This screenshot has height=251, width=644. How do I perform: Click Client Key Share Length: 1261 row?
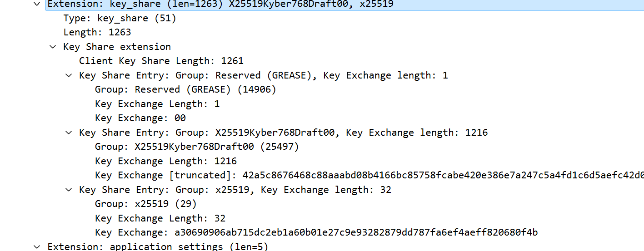pos(161,61)
